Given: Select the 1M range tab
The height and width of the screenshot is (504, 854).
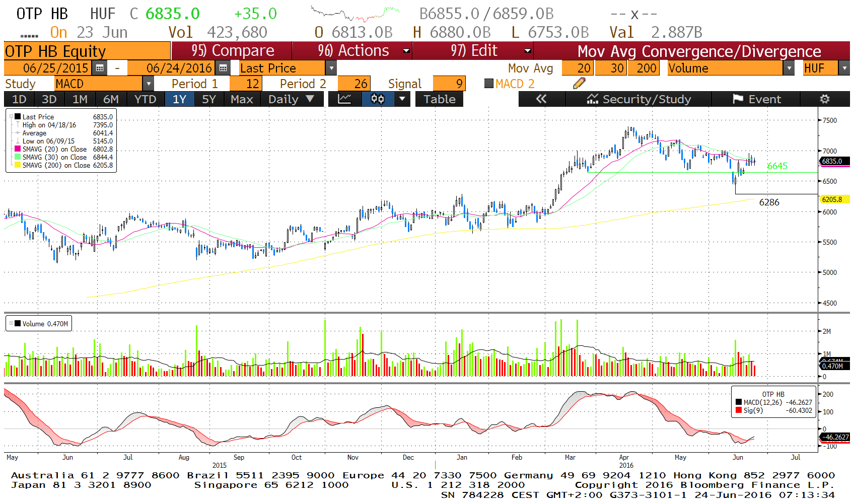Looking at the screenshot, I should [x=80, y=99].
